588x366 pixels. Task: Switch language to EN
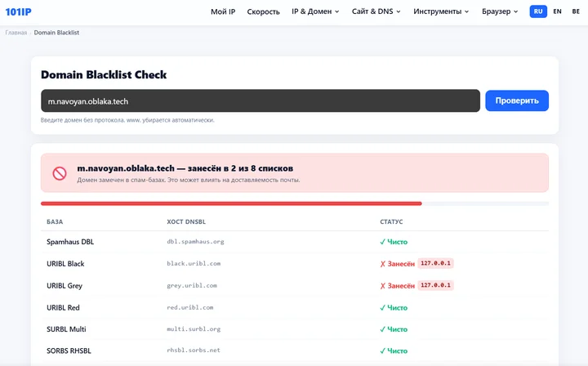coord(557,11)
